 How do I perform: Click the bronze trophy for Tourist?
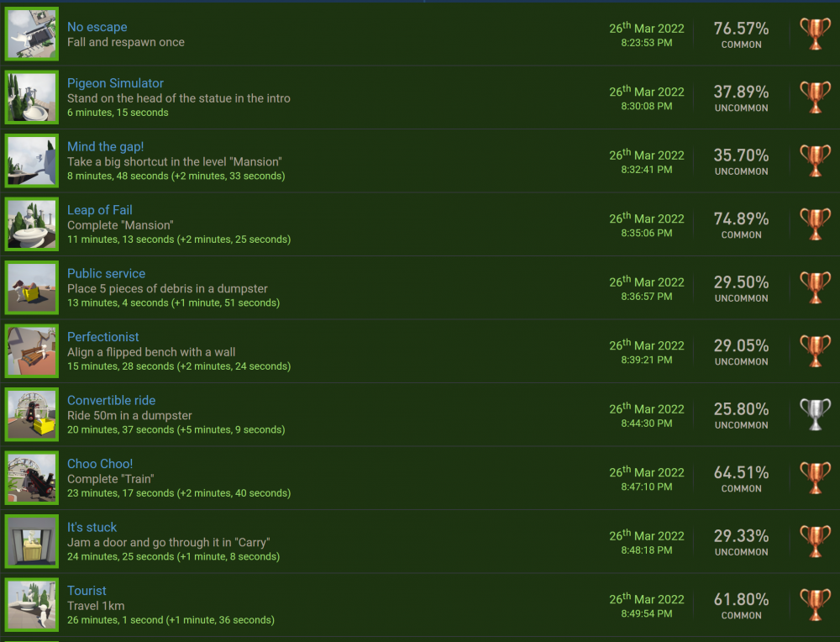pos(815,605)
